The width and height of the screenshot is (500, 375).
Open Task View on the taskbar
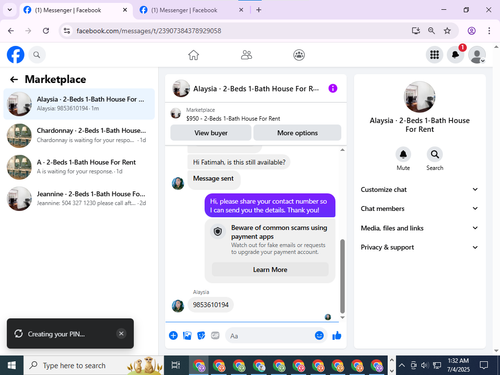pos(176,365)
